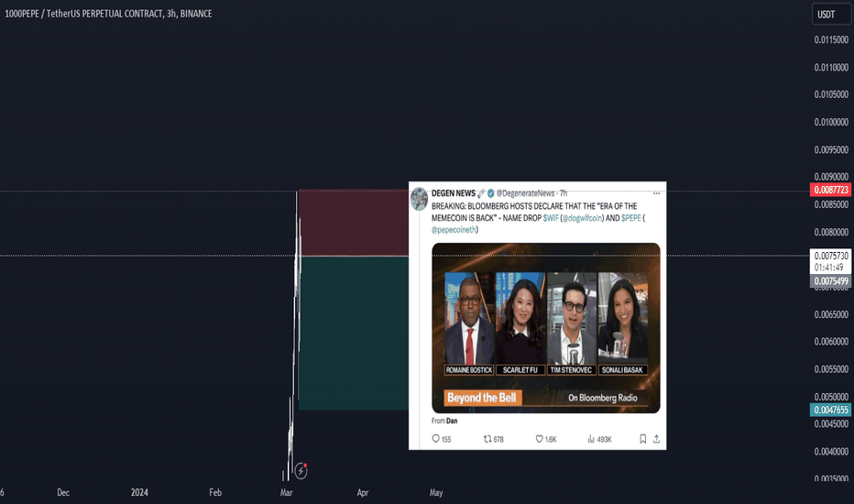The width and height of the screenshot is (854, 504).
Task: Click the heart like icon showing 1.6K
Action: coord(539,439)
